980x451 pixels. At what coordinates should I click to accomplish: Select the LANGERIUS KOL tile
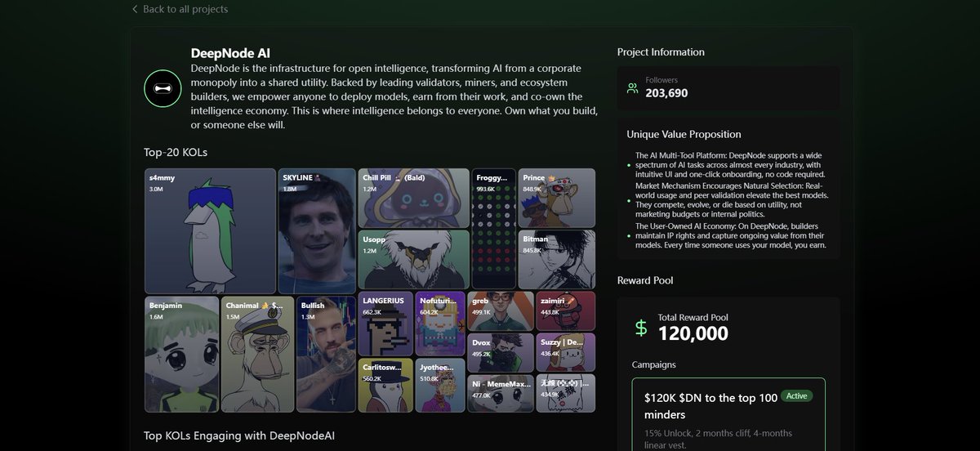click(x=386, y=324)
